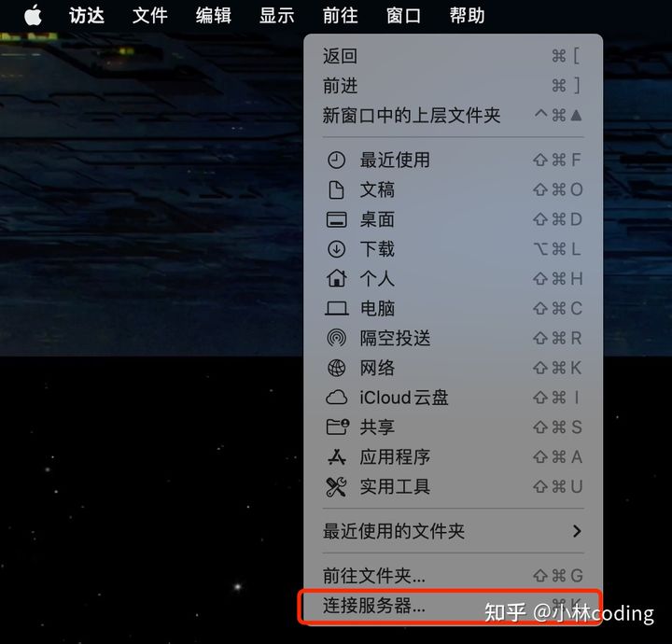
Task: Expand 最近使用的文件夹 submenu arrow
Action: coord(577,531)
